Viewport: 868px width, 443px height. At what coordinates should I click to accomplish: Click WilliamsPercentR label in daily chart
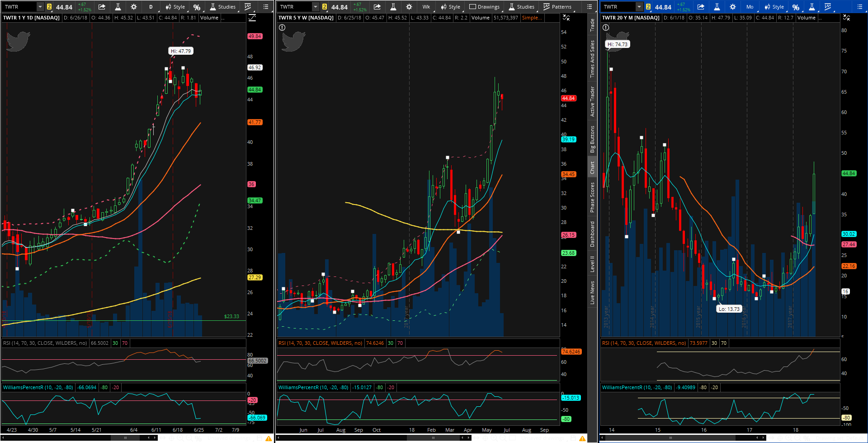point(38,387)
